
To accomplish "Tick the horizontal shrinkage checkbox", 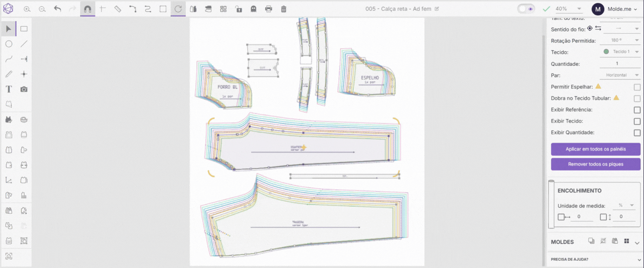I will click(x=561, y=217).
